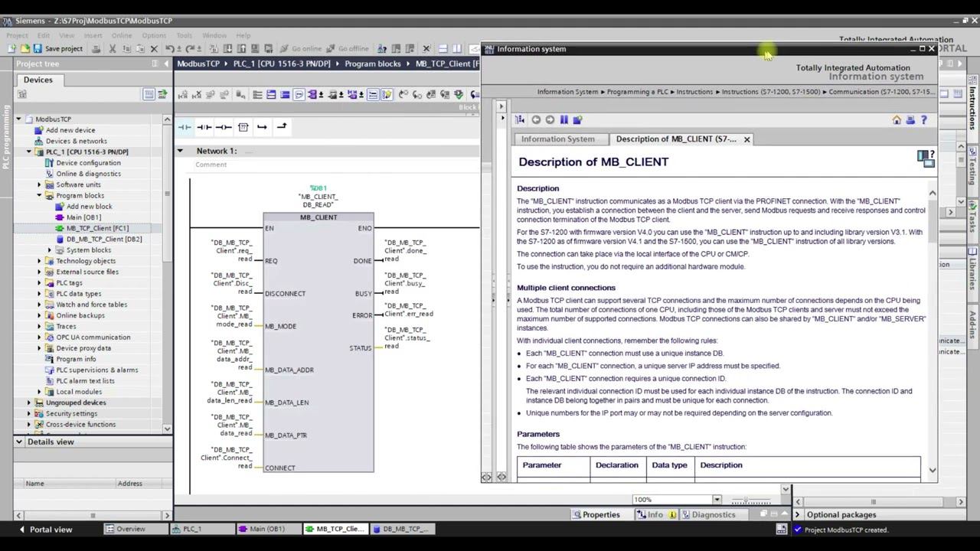Expand the PLC tags node
The image size is (980, 551).
[x=40, y=282]
